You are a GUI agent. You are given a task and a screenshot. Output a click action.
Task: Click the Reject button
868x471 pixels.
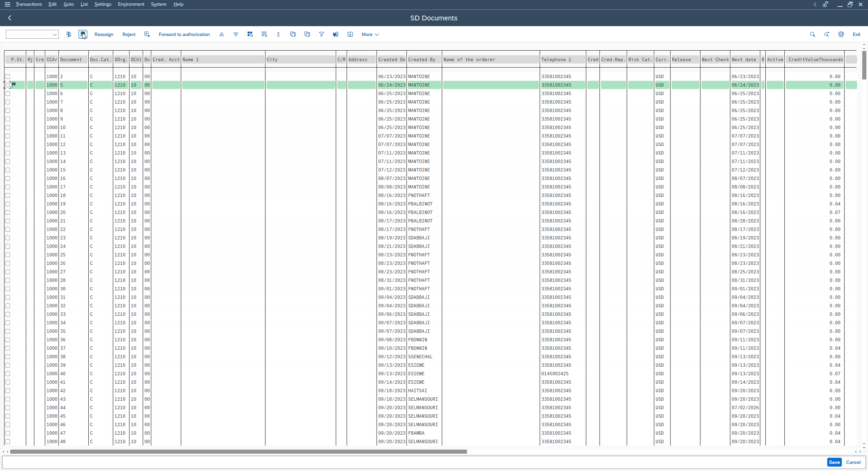(x=129, y=34)
